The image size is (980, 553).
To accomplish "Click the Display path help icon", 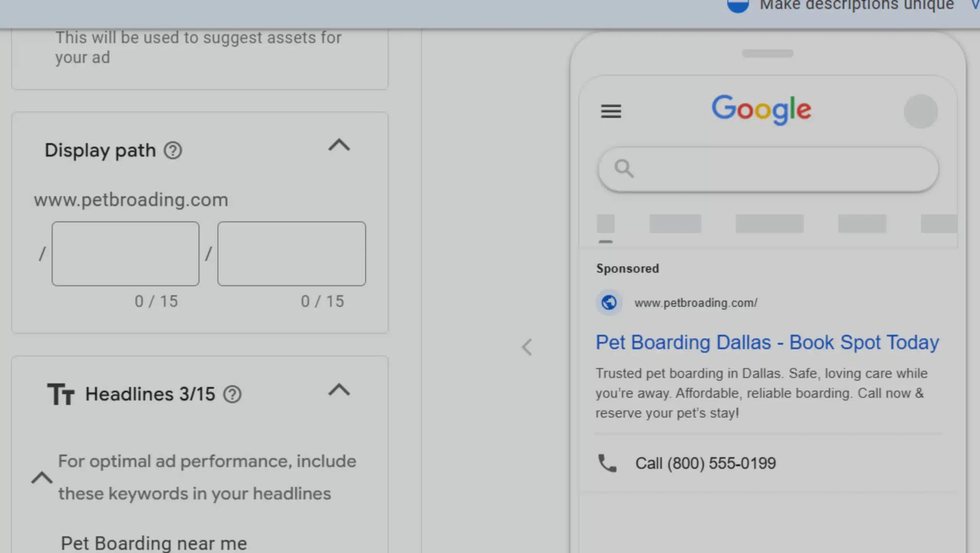I will pyautogui.click(x=173, y=150).
